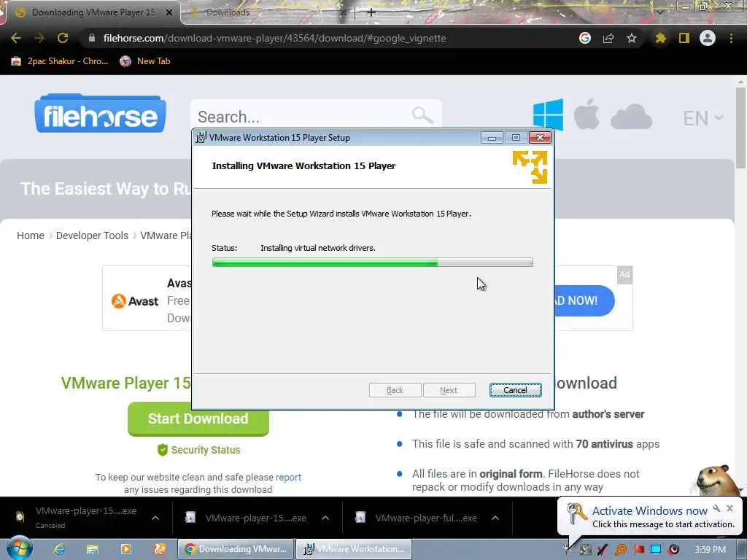Click the green Start Download button
Viewport: 747px width, 560px height.
(x=198, y=419)
